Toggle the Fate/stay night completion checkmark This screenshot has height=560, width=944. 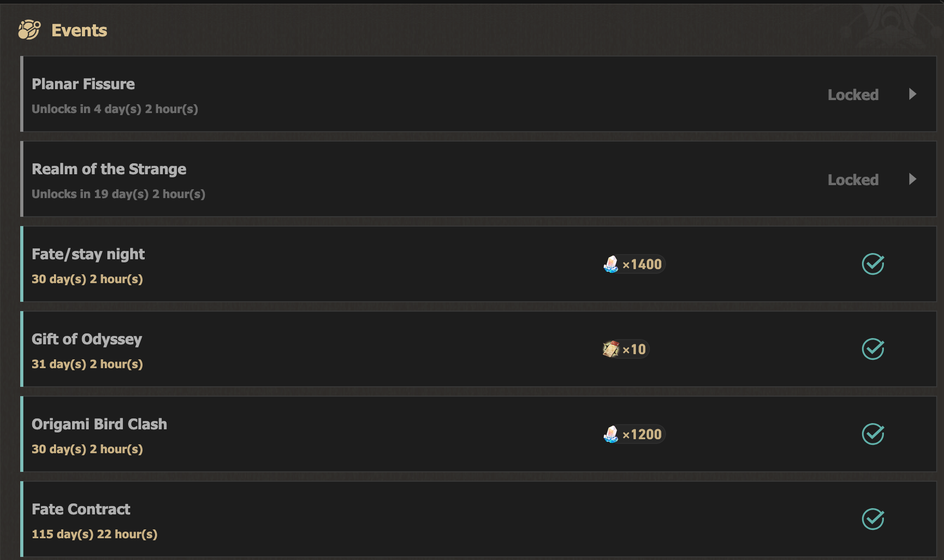[873, 264]
